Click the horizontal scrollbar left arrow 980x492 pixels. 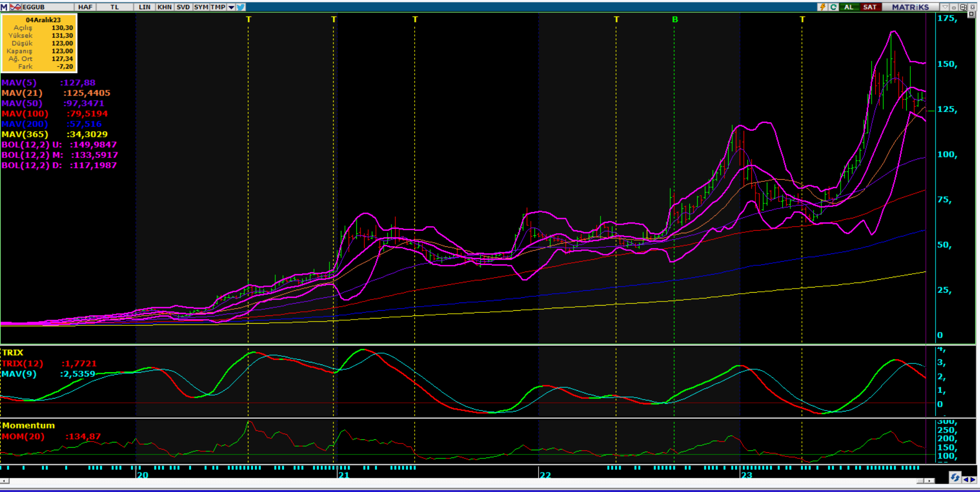point(5,481)
